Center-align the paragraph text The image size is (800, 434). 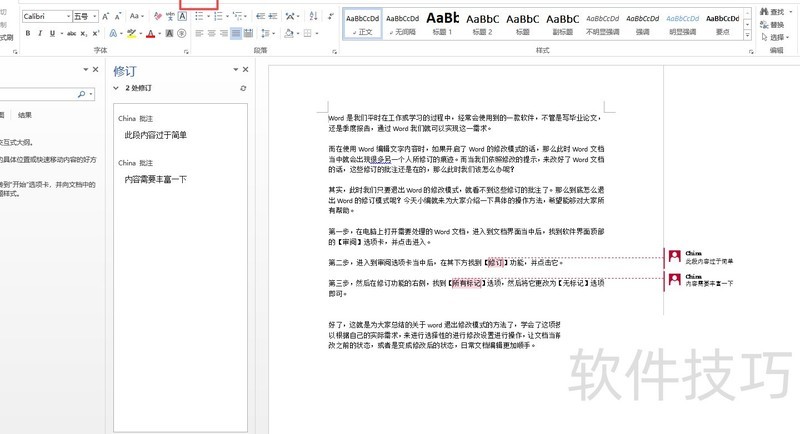pos(212,33)
